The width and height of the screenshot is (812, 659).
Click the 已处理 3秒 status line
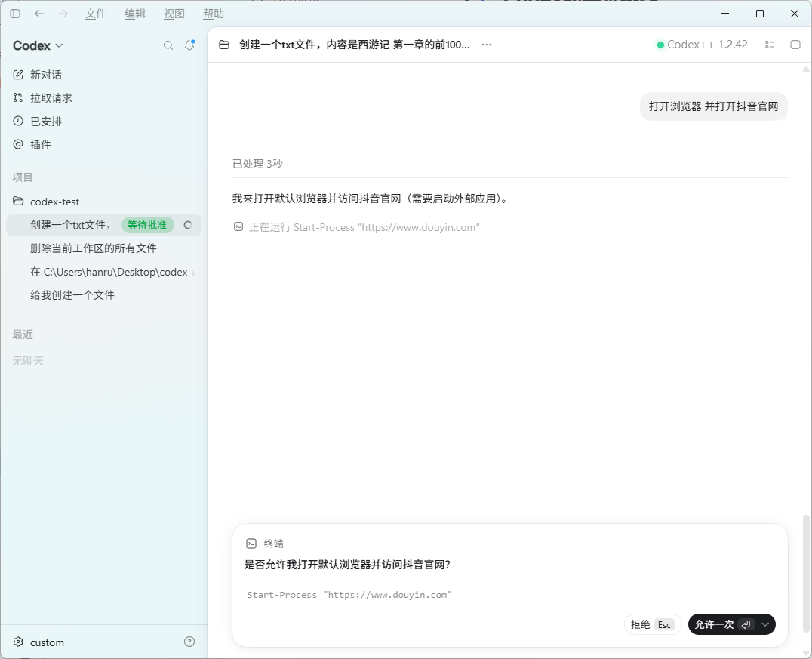257,164
